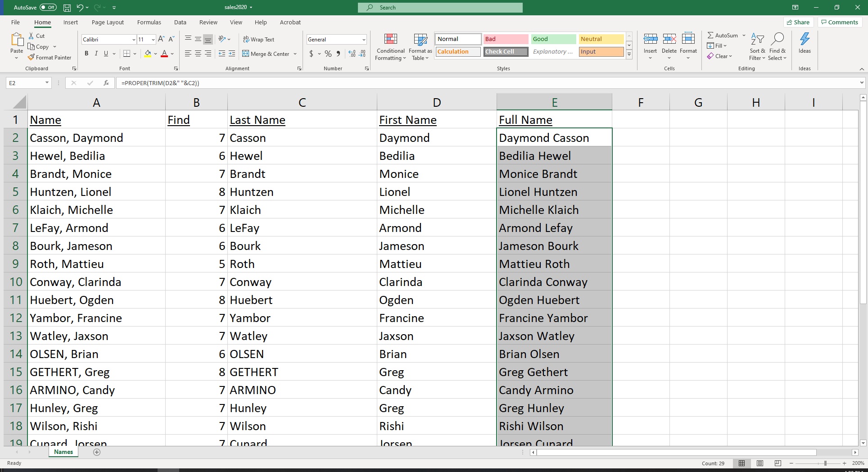Click in the Search box
Viewport: 868px width, 472px height.
click(440, 7)
